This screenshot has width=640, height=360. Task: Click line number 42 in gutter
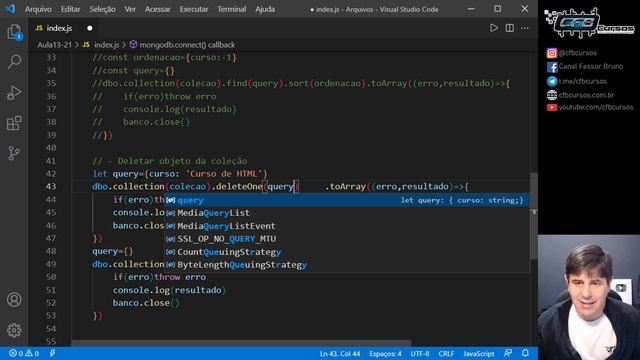click(51, 173)
